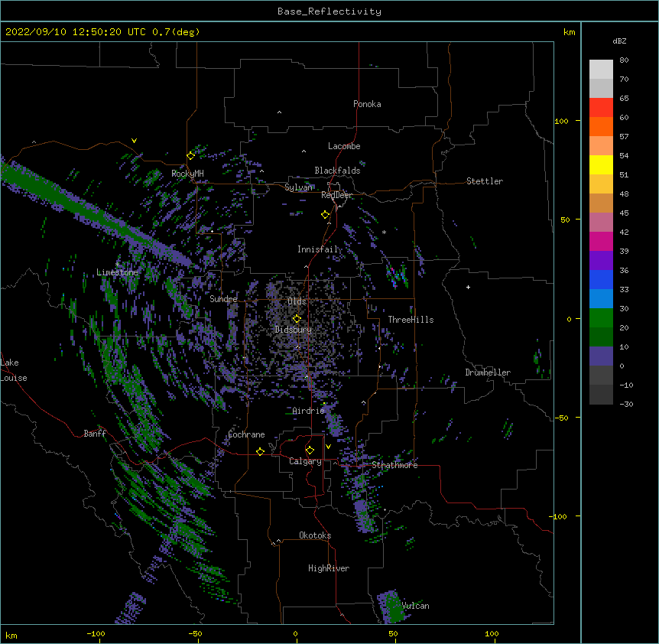Screen dimensions: 659x644
Task: Click the Strathmore label
Action: pyautogui.click(x=394, y=465)
